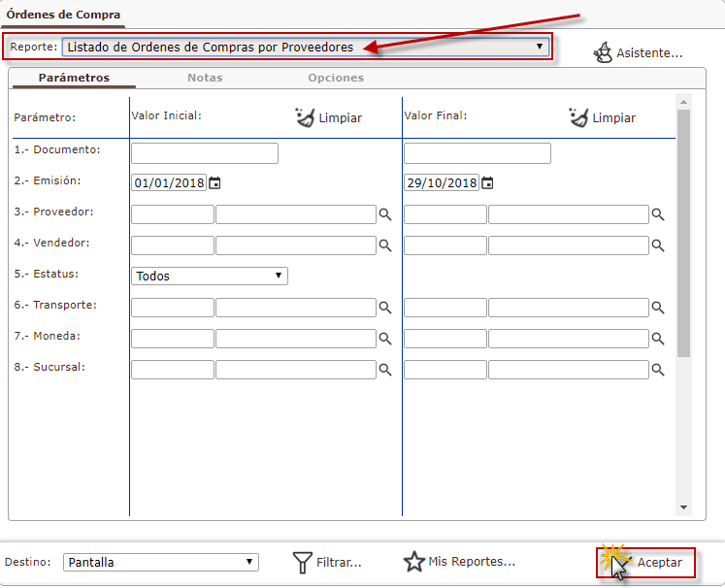This screenshot has width=725, height=588.
Task: Click the Filtrar... text link
Action: pos(339,562)
